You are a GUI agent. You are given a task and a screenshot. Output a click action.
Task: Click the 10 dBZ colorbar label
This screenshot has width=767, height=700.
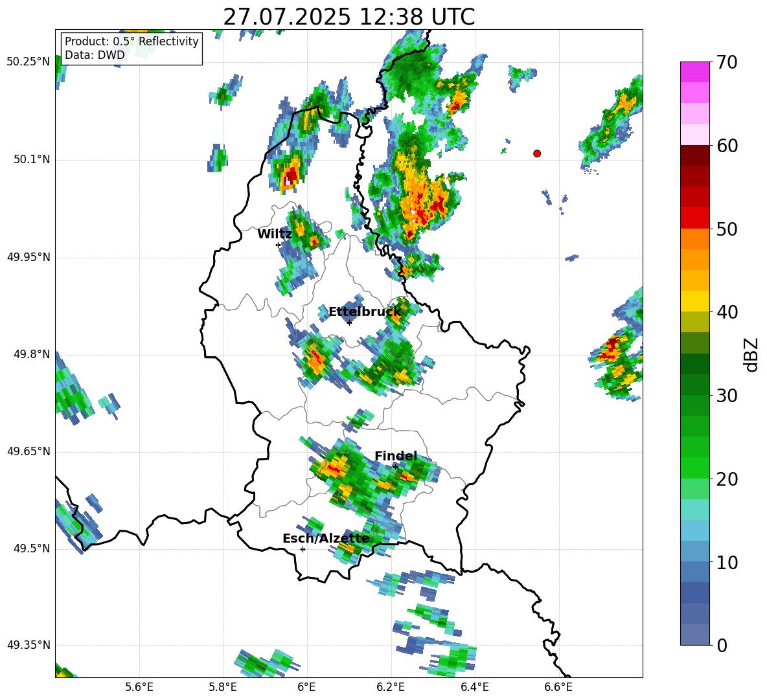coord(727,563)
